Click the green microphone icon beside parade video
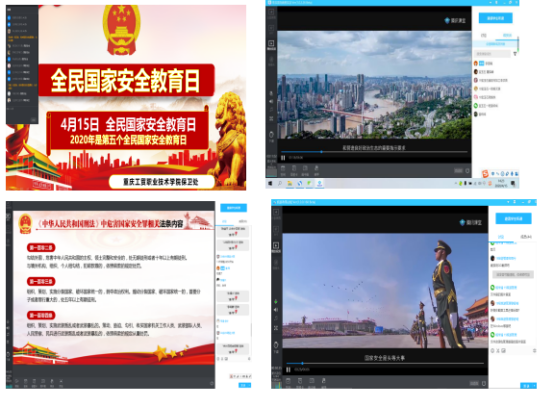This screenshot has width=554, height=407. point(276,302)
